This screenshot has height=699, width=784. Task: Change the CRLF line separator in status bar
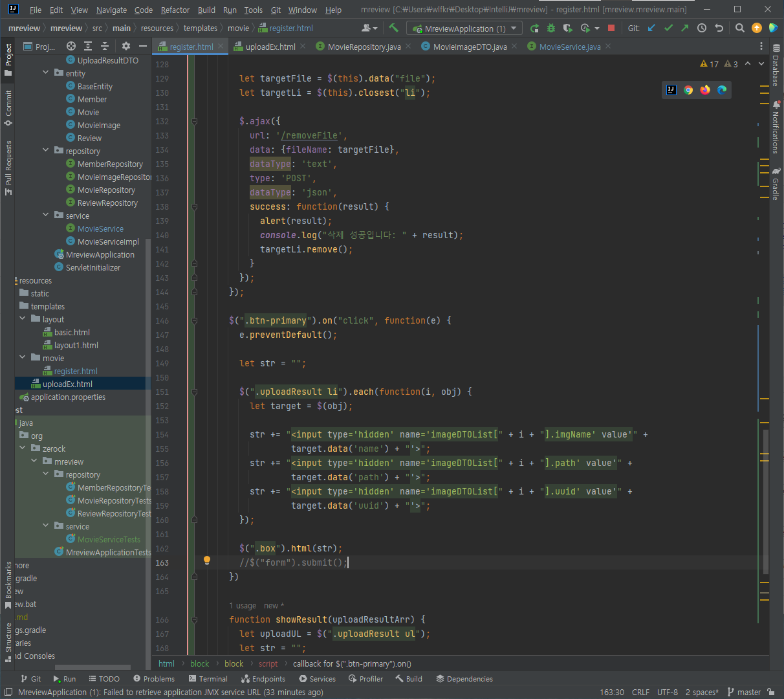tap(640, 692)
